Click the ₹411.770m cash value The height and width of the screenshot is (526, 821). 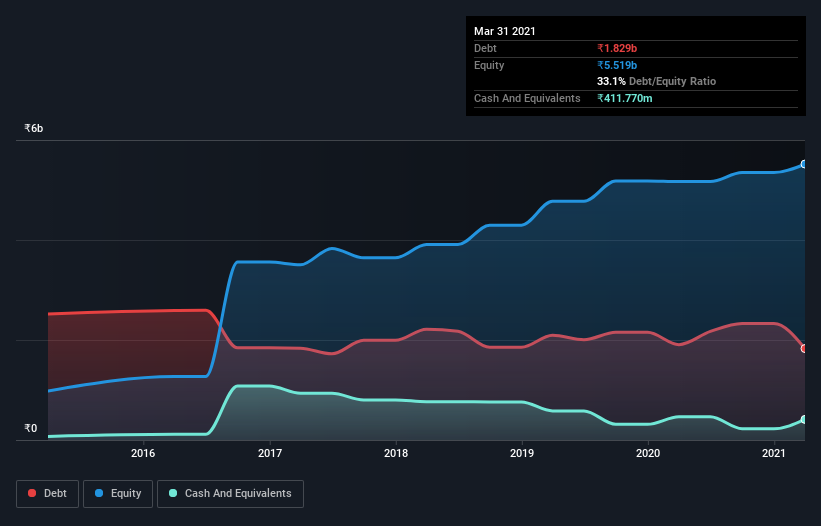625,98
